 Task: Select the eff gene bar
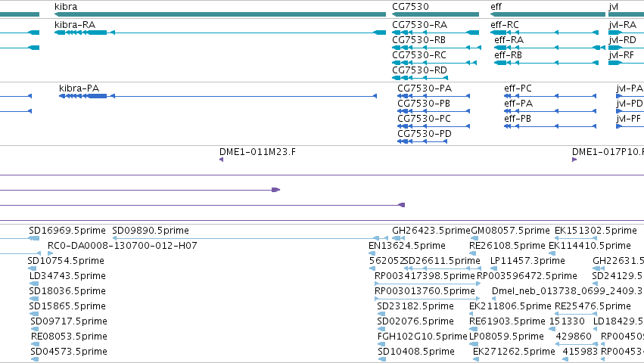click(548, 14)
